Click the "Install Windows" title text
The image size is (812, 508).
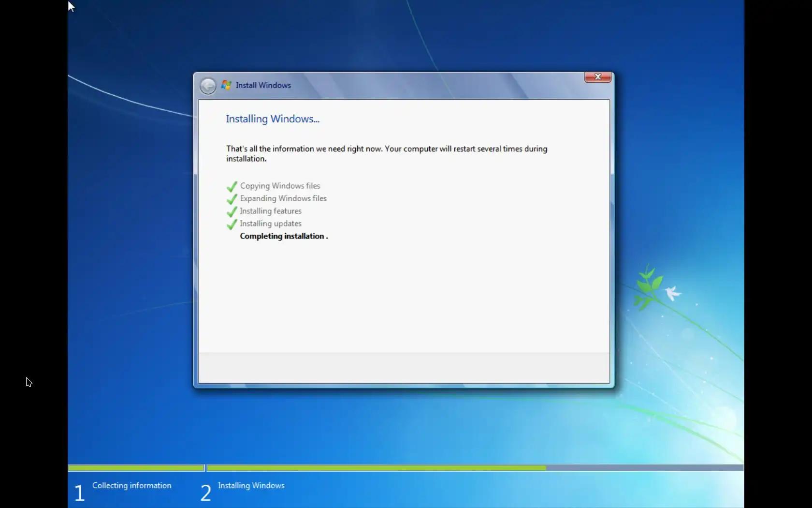263,85
